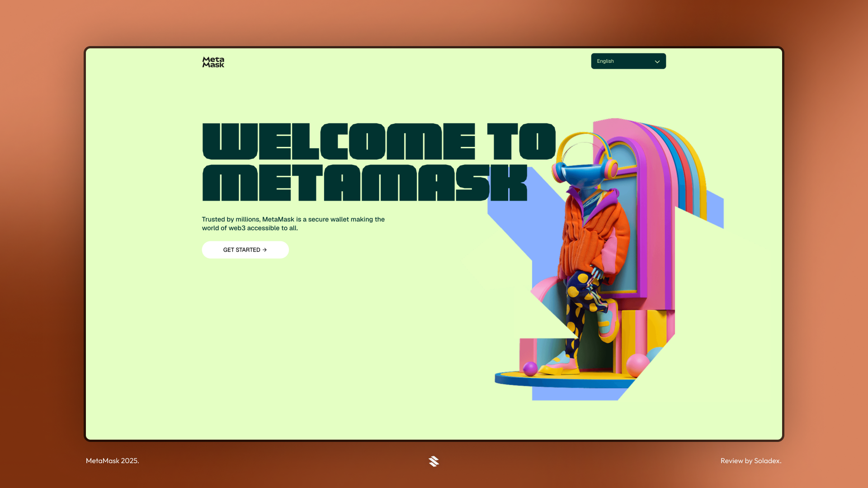Click the Soladex logo icon in the footer

(434, 461)
